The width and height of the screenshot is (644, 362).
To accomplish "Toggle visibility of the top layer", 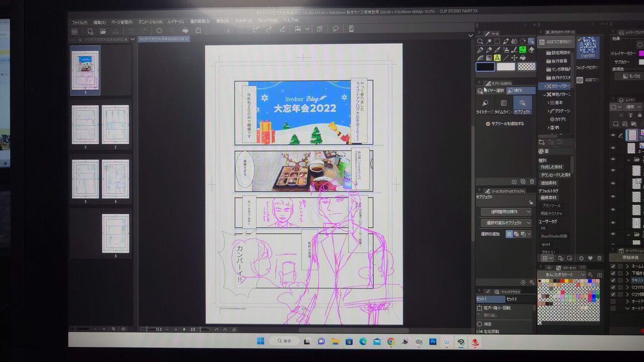I will click(x=613, y=135).
